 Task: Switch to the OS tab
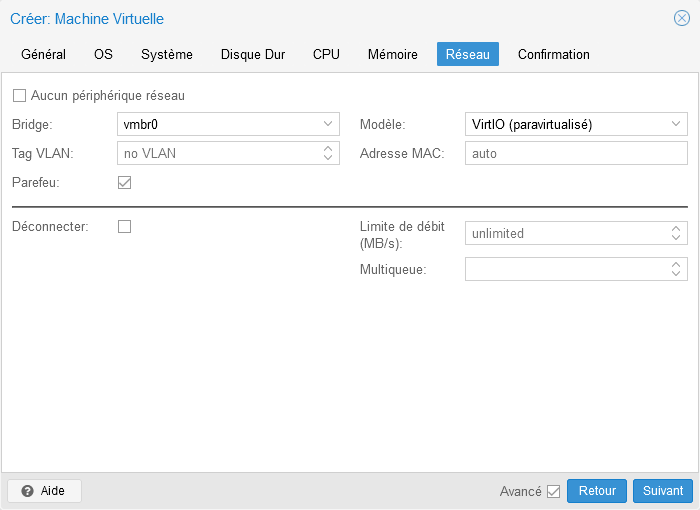[x=103, y=54]
